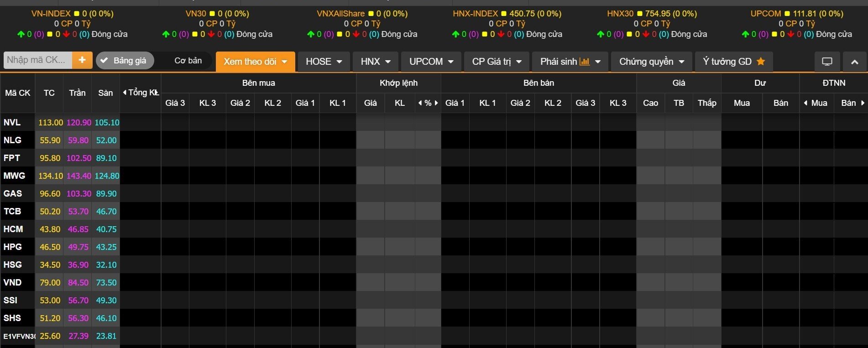Click VND ceiling price 84.50

coord(78,282)
